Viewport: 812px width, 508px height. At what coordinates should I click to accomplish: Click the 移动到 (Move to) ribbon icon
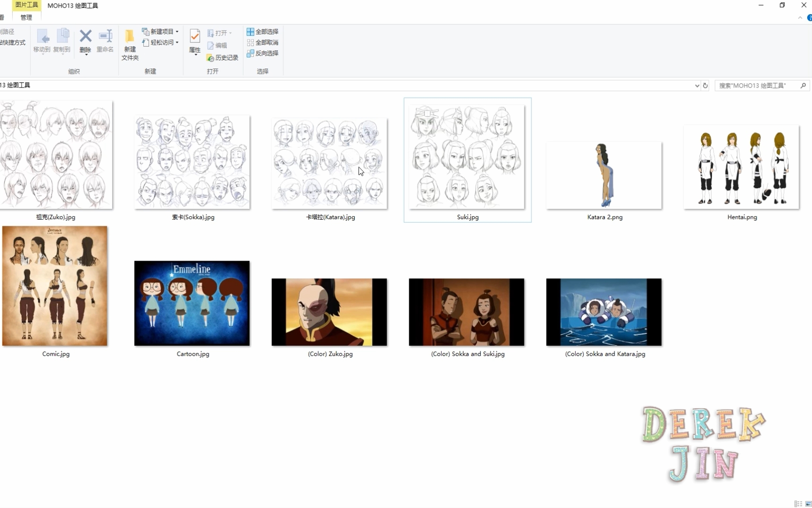point(42,36)
